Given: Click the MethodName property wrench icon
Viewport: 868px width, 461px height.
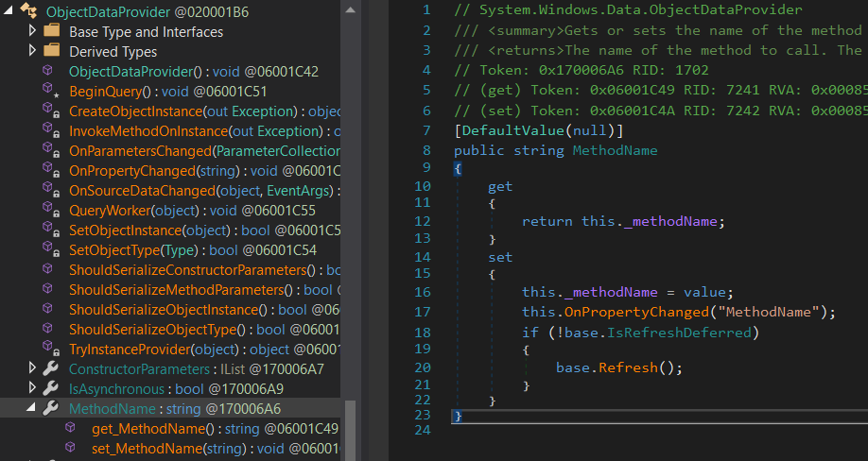Looking at the screenshot, I should (x=51, y=408).
